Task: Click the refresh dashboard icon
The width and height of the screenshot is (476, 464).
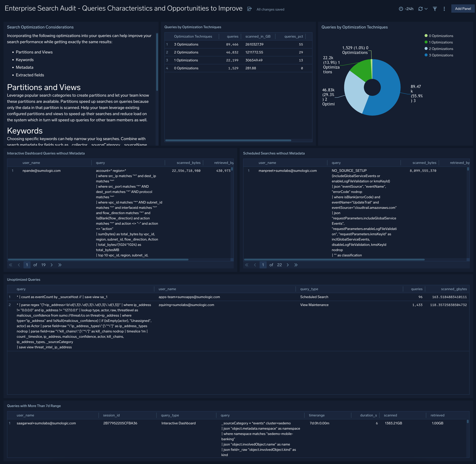Action: pyautogui.click(x=421, y=9)
